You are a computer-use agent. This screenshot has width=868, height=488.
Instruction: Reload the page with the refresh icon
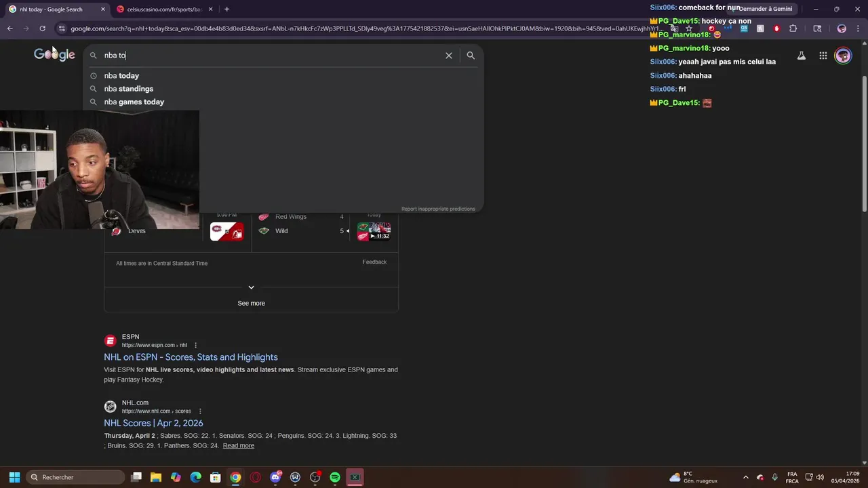tap(42, 28)
